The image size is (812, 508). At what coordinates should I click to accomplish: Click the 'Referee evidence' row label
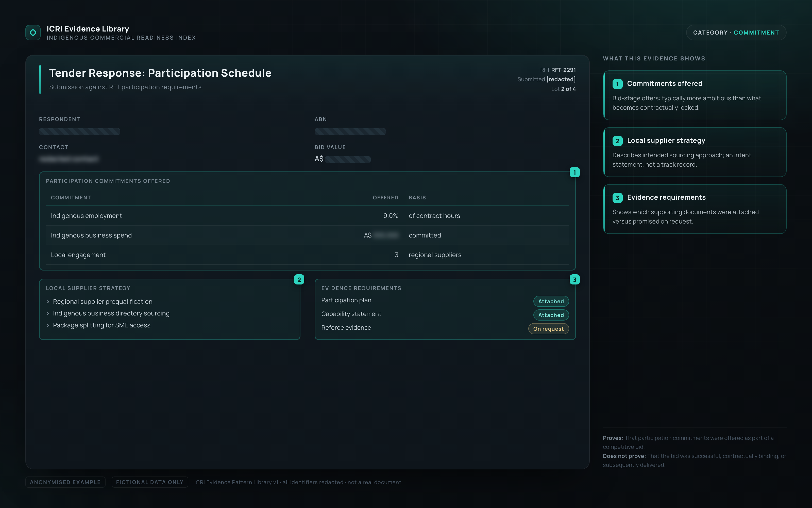(346, 328)
